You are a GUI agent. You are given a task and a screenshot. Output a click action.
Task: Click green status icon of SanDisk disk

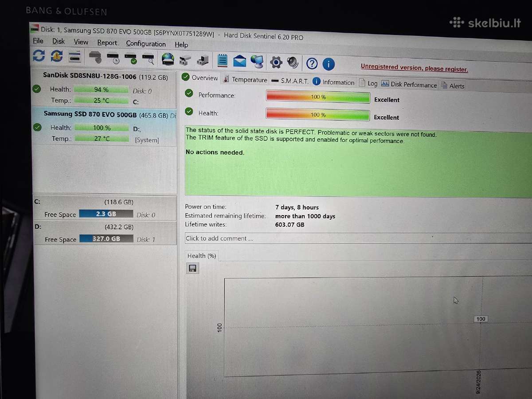point(37,89)
